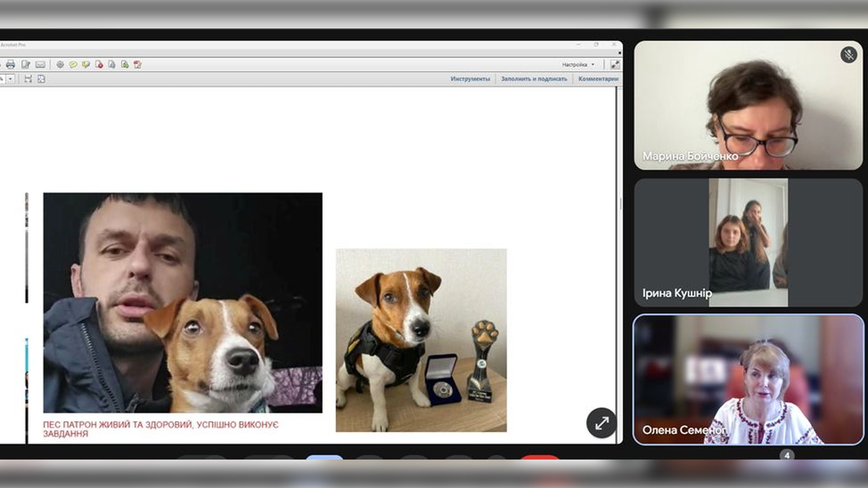Viewport: 868px width, 488px height.
Task: Select the highlight text comment icon
Action: point(86,65)
